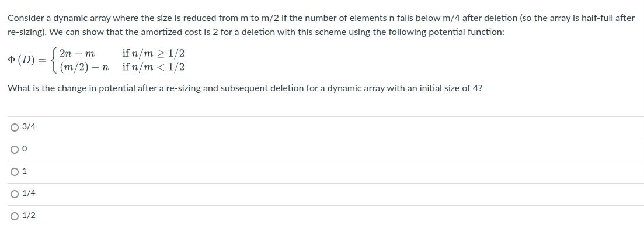Click the "2n − m" formula expression
Screen dimensions: 644x235
77,53
